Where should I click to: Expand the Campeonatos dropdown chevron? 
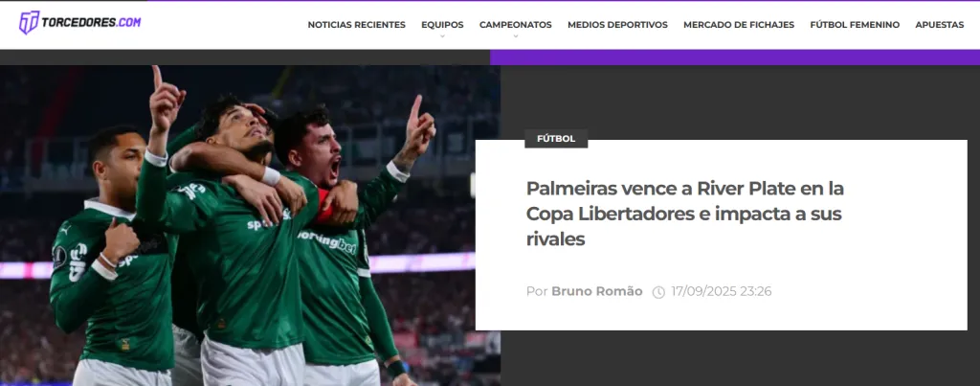pyautogui.click(x=516, y=36)
